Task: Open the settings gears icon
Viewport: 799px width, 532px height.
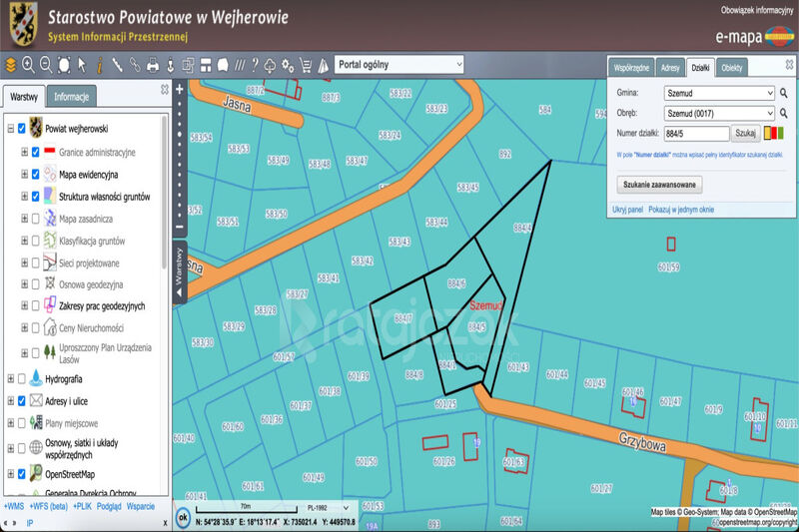Action: point(288,65)
